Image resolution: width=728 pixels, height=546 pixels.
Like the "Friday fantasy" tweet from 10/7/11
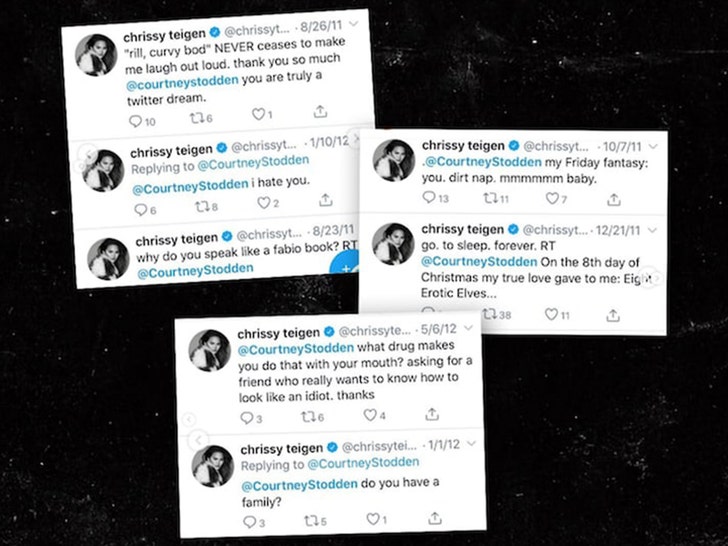(x=552, y=199)
